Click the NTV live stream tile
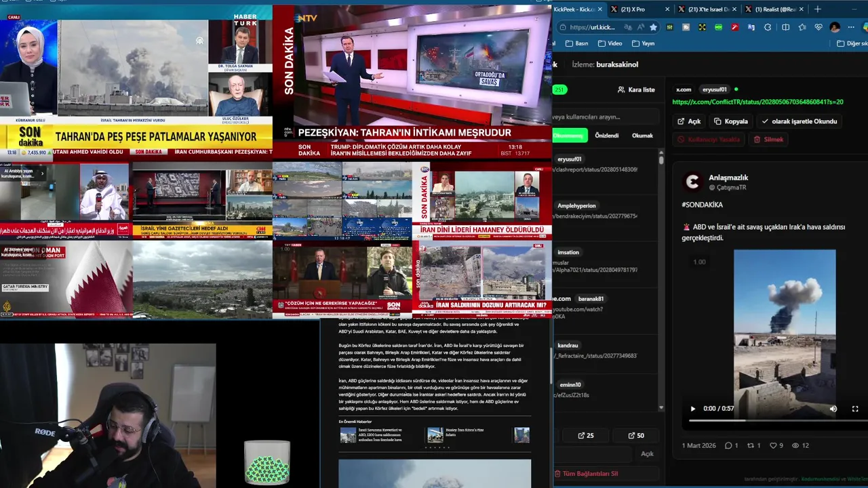Image resolution: width=868 pixels, height=488 pixels. click(412, 82)
